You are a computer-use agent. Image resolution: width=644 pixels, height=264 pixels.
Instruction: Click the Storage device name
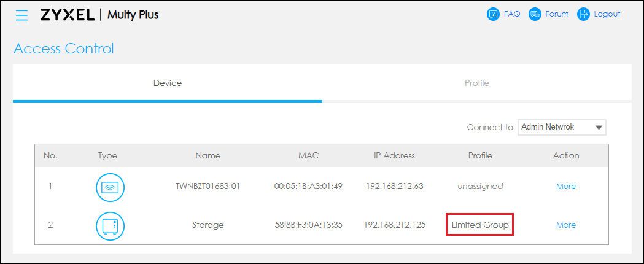click(x=208, y=225)
